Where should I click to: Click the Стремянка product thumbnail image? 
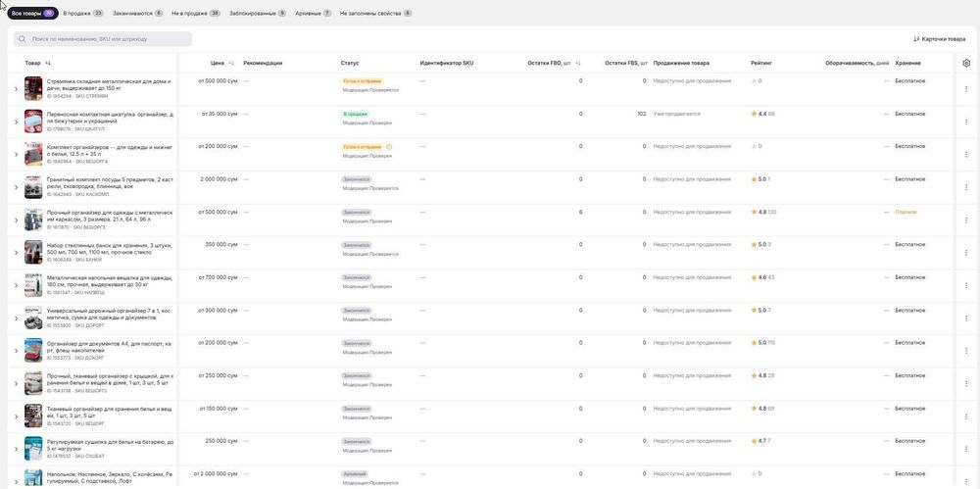click(x=33, y=88)
